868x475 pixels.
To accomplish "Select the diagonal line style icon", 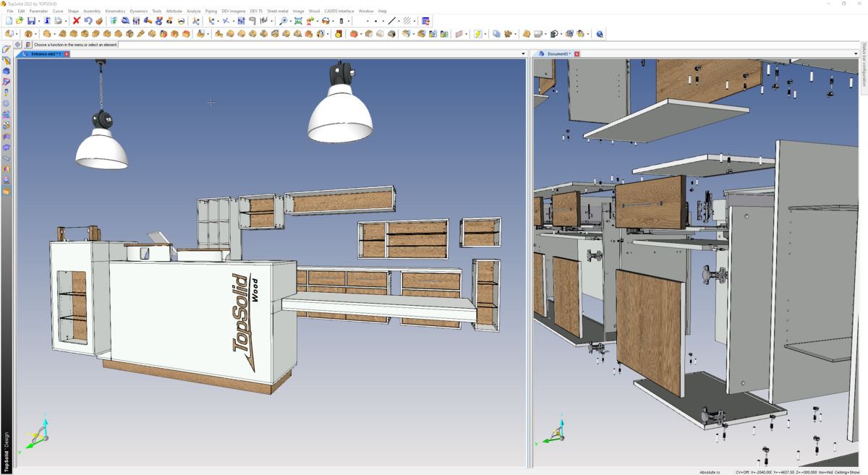I will click(392, 21).
